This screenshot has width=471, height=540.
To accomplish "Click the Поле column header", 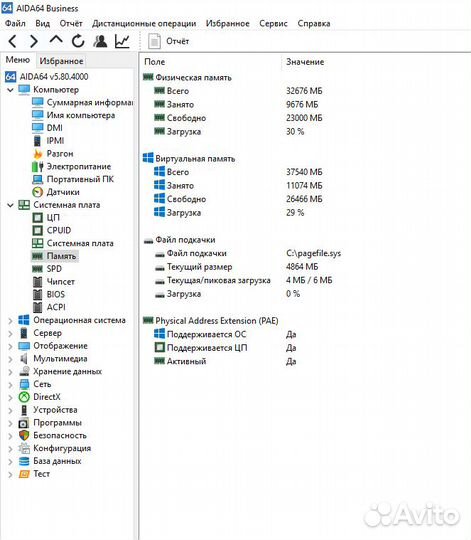I will pyautogui.click(x=155, y=62).
